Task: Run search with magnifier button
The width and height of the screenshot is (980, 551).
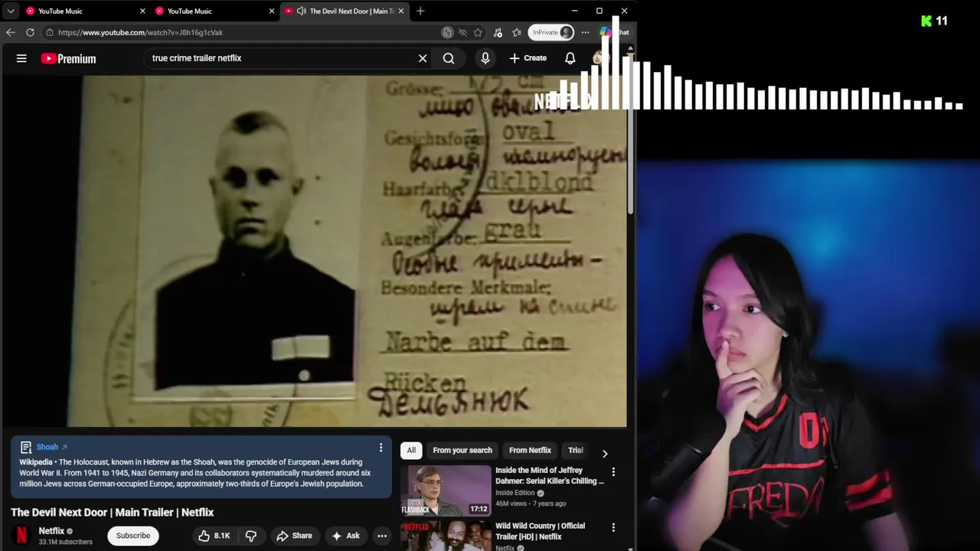Action: coord(449,58)
